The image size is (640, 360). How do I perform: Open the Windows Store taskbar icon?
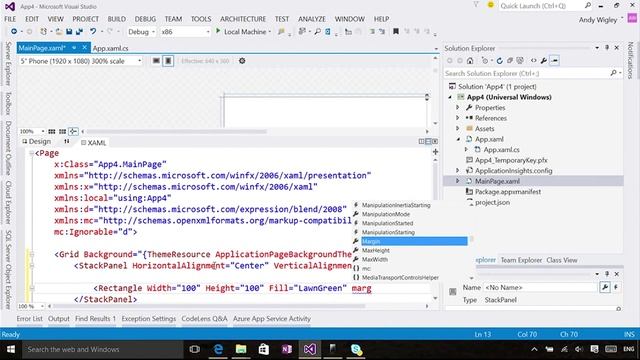[264, 349]
